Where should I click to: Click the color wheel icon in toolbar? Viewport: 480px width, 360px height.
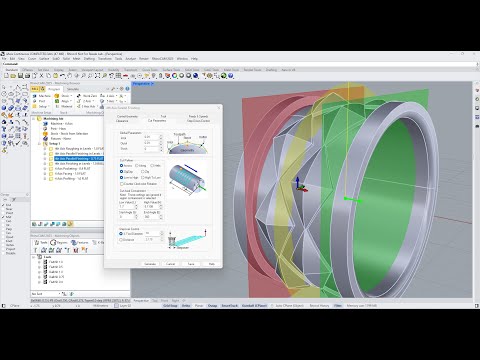175,76
